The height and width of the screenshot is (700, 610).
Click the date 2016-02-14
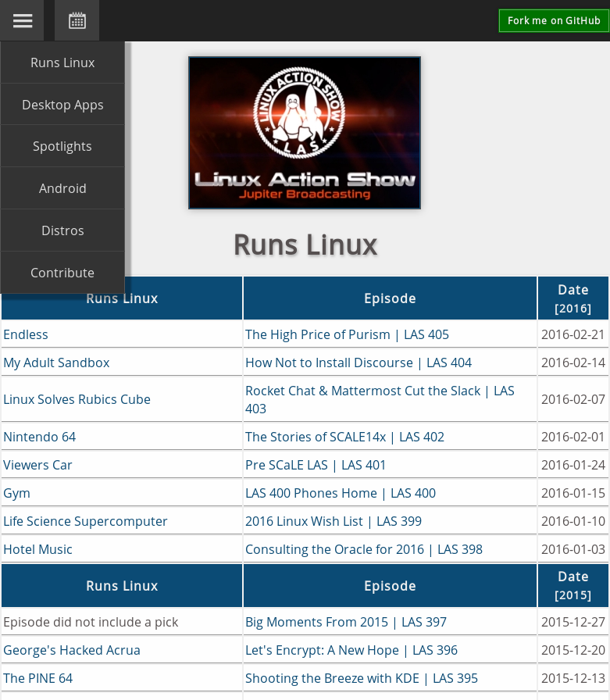coord(573,362)
